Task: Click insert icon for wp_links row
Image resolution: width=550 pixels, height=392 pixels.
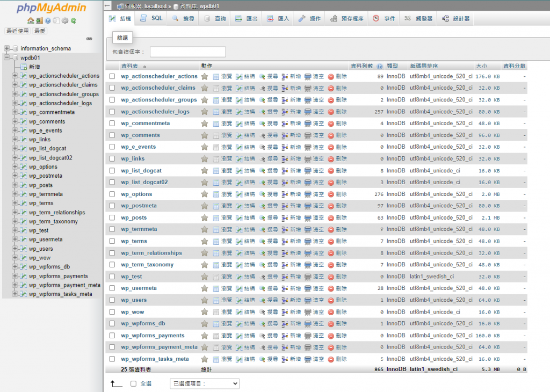Action: [285, 159]
